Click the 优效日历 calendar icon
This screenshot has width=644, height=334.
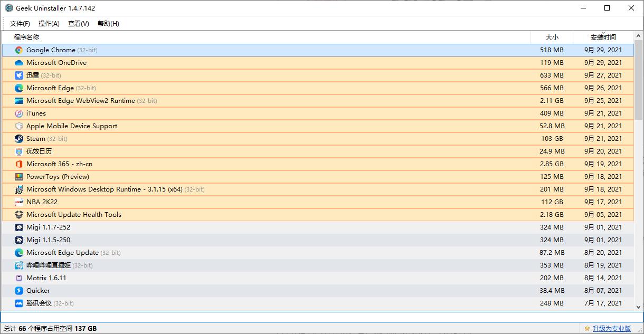(x=19, y=151)
